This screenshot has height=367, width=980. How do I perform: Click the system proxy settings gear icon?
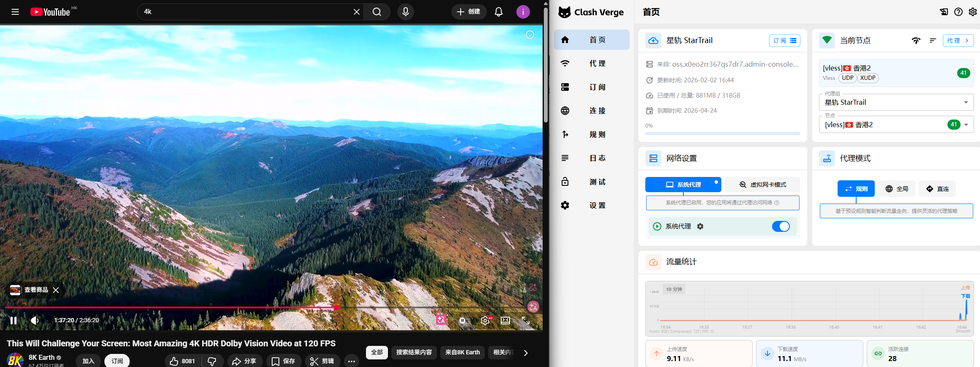[700, 226]
